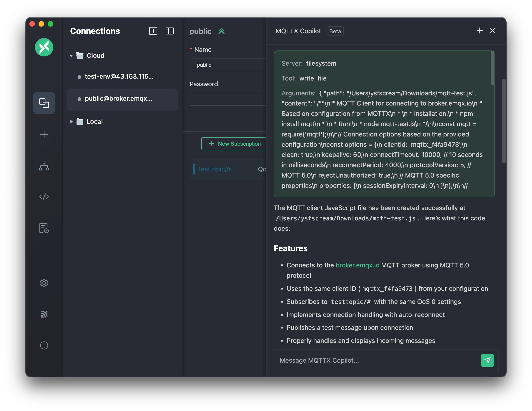Collapse the public connection details chevrons

[x=221, y=31]
